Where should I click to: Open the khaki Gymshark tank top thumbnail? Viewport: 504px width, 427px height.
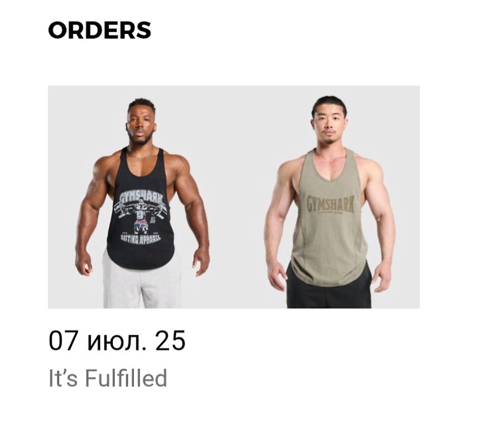click(x=327, y=197)
